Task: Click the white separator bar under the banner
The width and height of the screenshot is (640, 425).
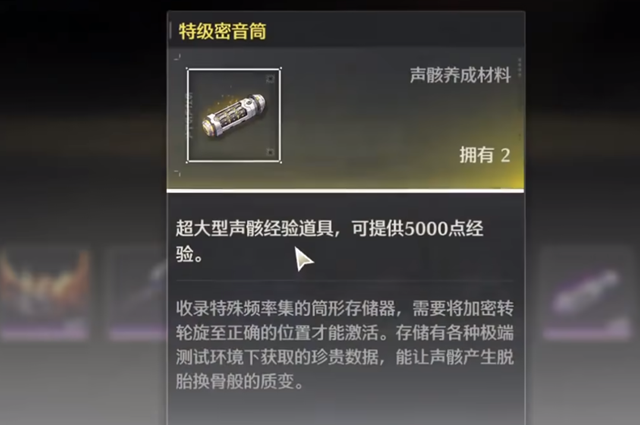Action: (x=345, y=191)
